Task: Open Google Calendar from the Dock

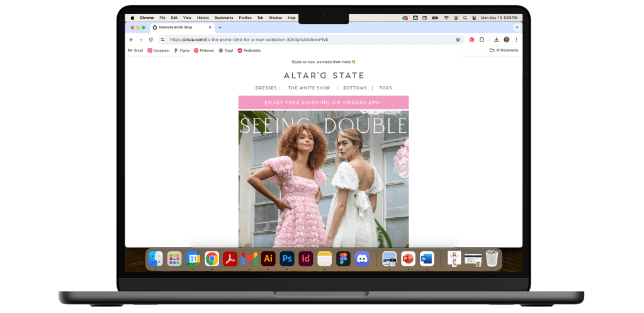Action: 193,259
